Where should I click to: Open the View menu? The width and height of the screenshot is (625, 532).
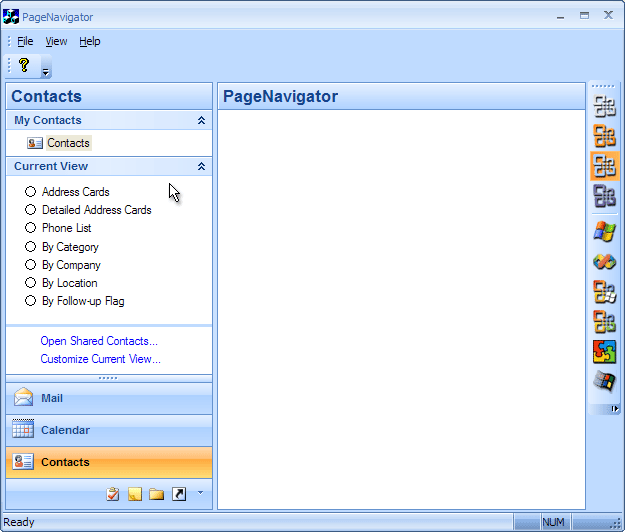[x=56, y=41]
